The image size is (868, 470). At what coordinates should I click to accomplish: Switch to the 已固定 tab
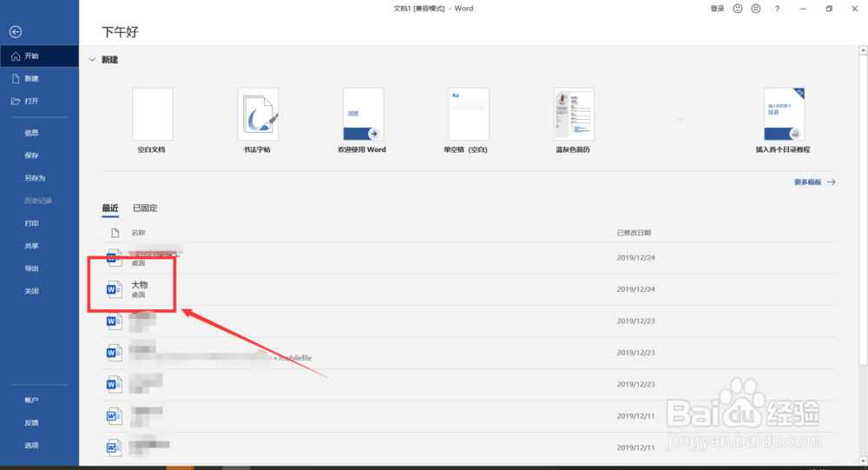[145, 209]
